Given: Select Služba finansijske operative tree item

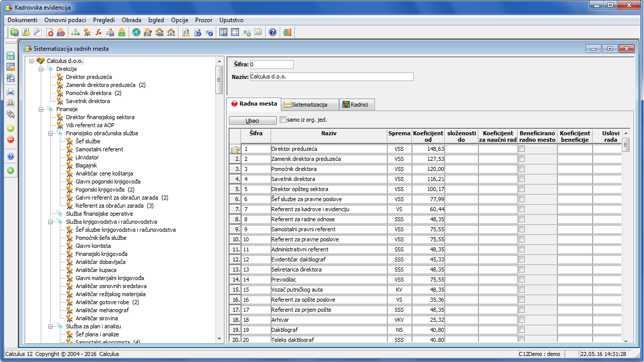Looking at the screenshot, I should [99, 214].
